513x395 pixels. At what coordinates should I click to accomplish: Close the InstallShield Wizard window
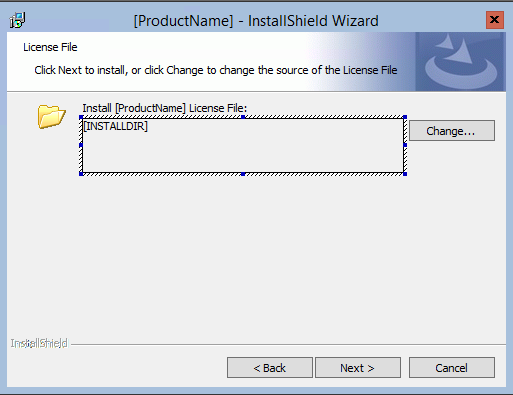click(x=495, y=20)
